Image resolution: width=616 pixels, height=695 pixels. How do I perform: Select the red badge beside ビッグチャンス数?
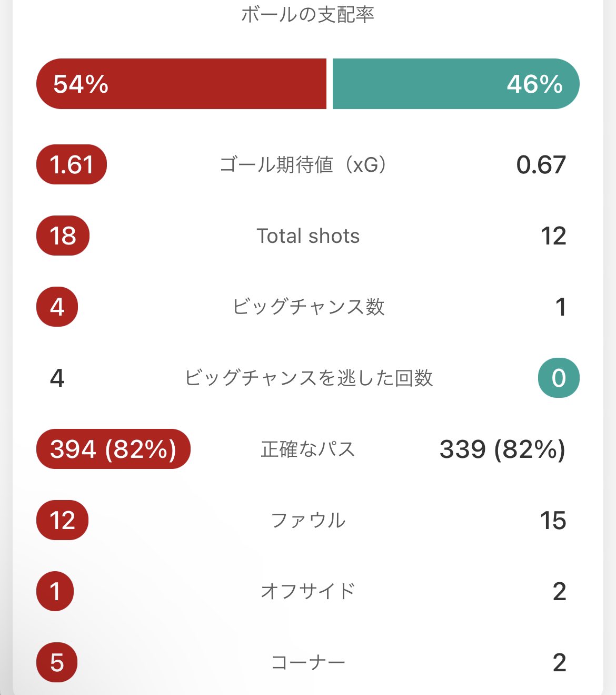(x=57, y=307)
